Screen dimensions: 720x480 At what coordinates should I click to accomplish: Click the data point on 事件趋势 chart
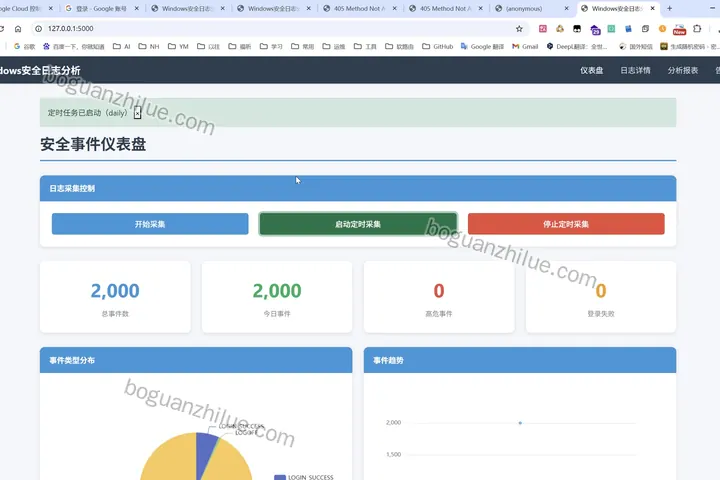[520, 423]
